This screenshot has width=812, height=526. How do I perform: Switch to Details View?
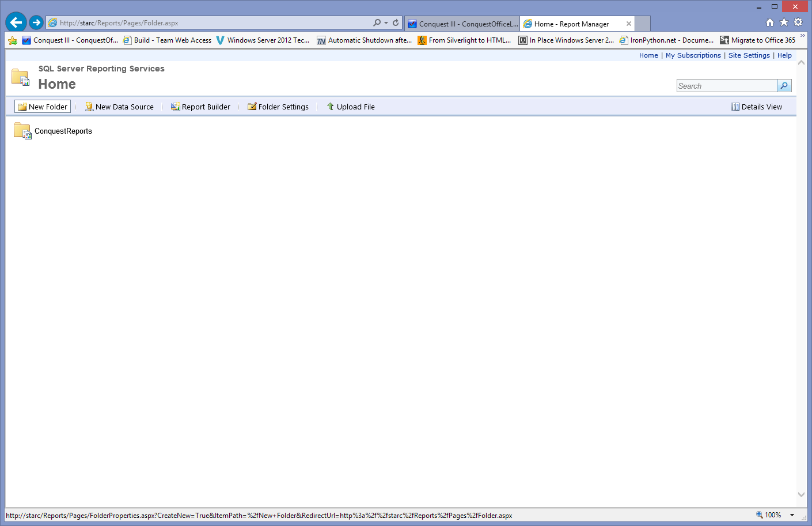click(757, 107)
